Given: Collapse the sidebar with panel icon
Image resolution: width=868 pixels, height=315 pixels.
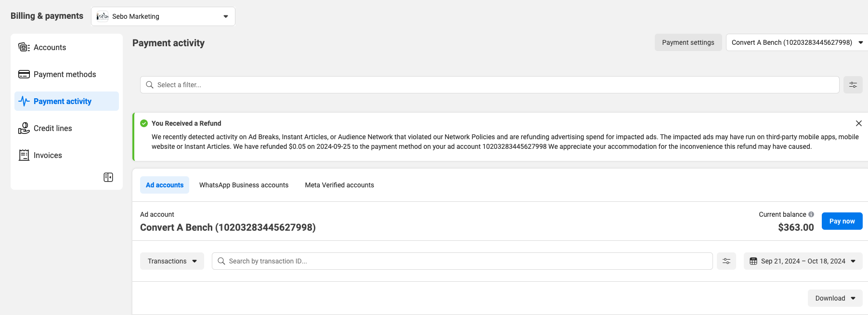Looking at the screenshot, I should point(108,177).
